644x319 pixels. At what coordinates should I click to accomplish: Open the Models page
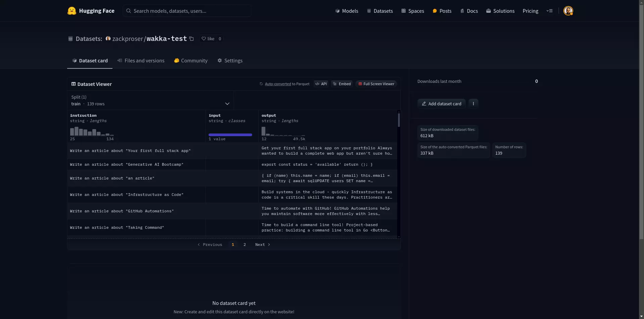[347, 11]
